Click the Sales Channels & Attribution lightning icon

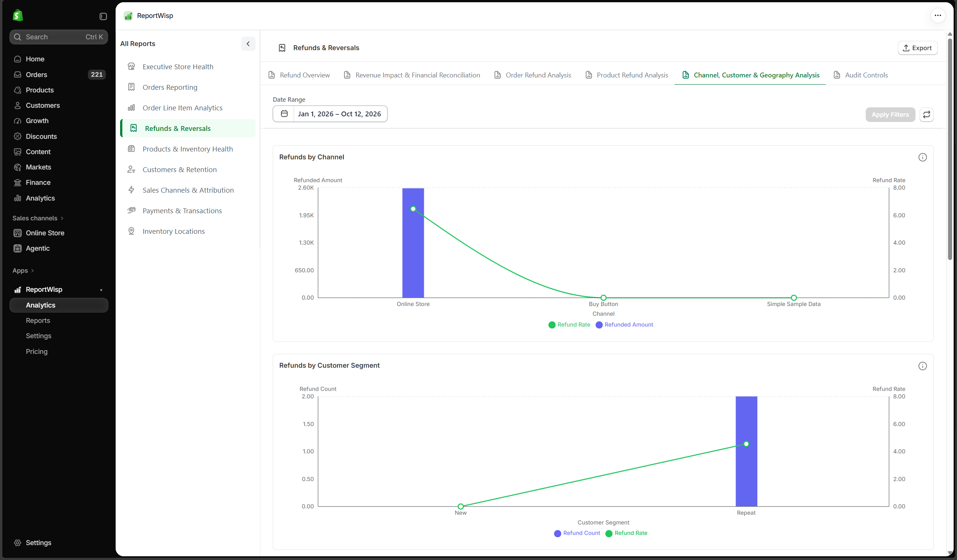tap(131, 190)
